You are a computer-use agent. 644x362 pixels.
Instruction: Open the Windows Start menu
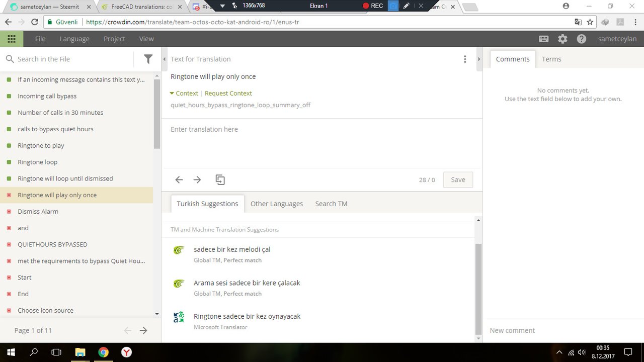coord(11,352)
